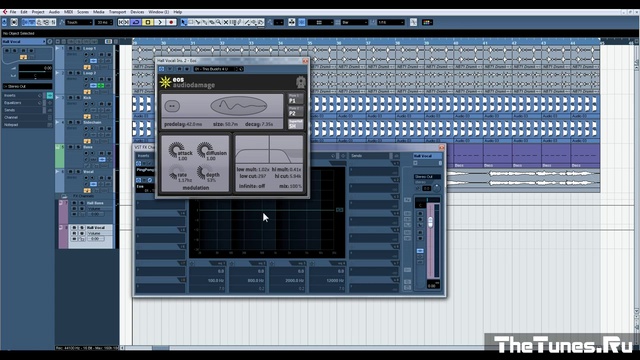Select the Bass track name
Image resolution: width=640 pixels, height=360 pixels.
click(88, 147)
